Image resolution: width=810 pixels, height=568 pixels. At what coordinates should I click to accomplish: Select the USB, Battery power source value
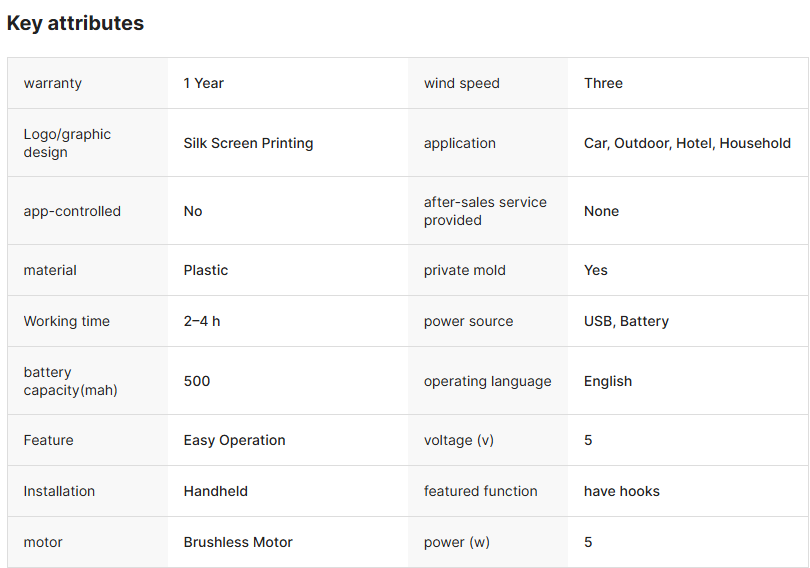[x=626, y=321]
